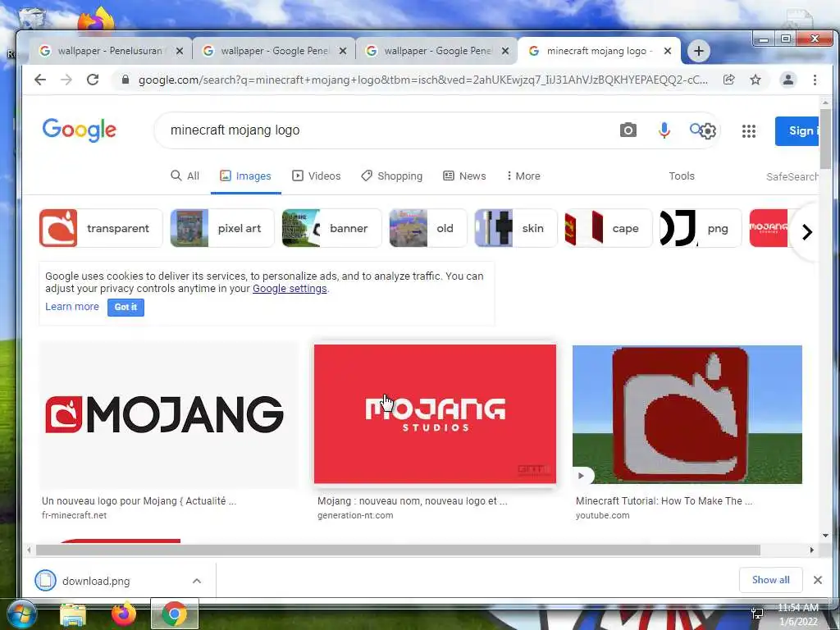
Task: Start voice search with the microphone icon
Action: point(664,130)
